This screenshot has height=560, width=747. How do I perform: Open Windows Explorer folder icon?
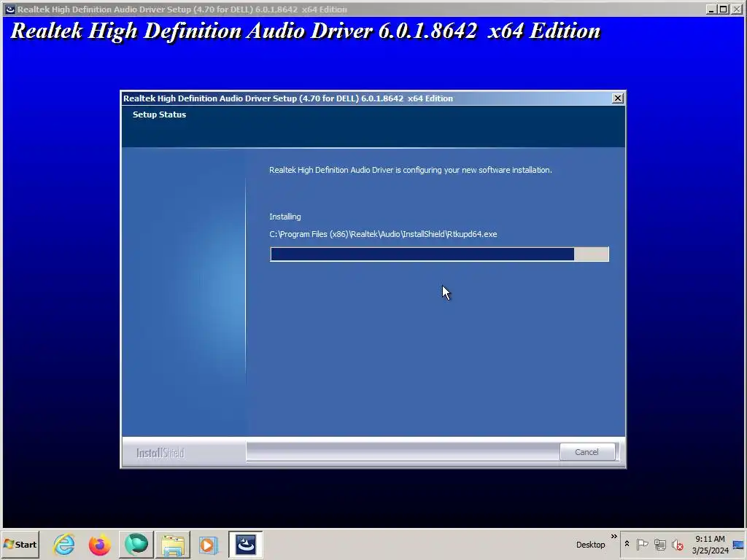(x=172, y=545)
